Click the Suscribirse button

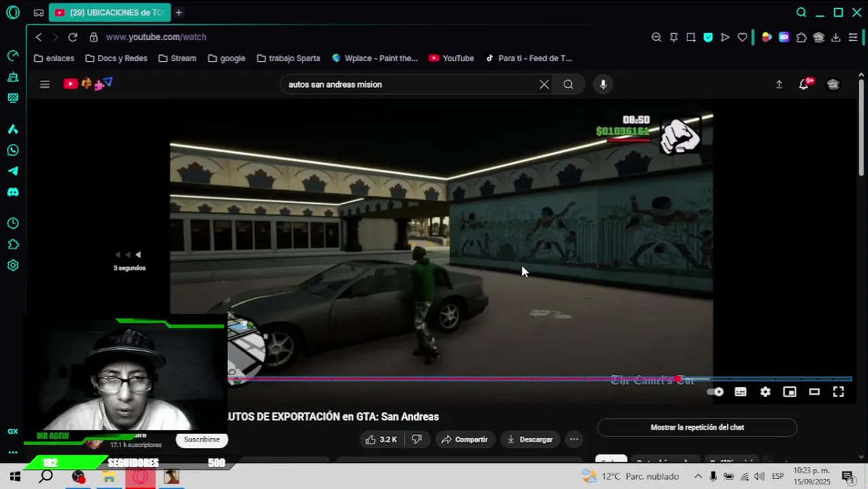(202, 439)
